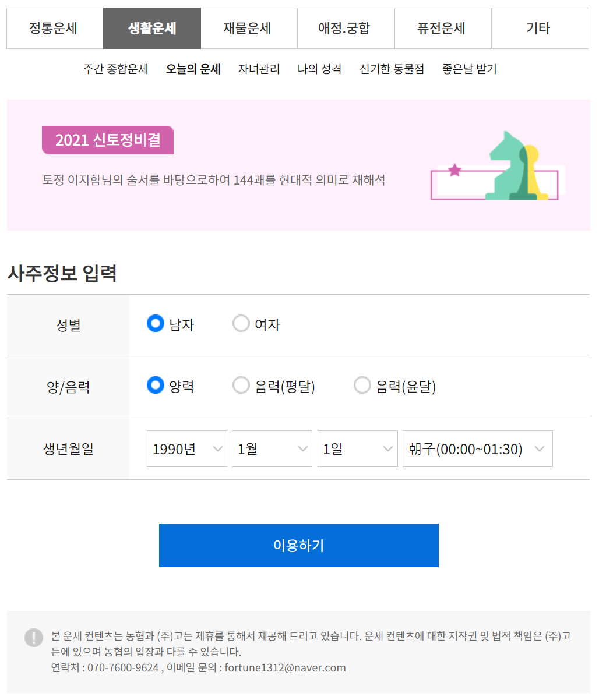The width and height of the screenshot is (599, 700).
Task: Choose 양력 calendar option
Action: click(156, 385)
